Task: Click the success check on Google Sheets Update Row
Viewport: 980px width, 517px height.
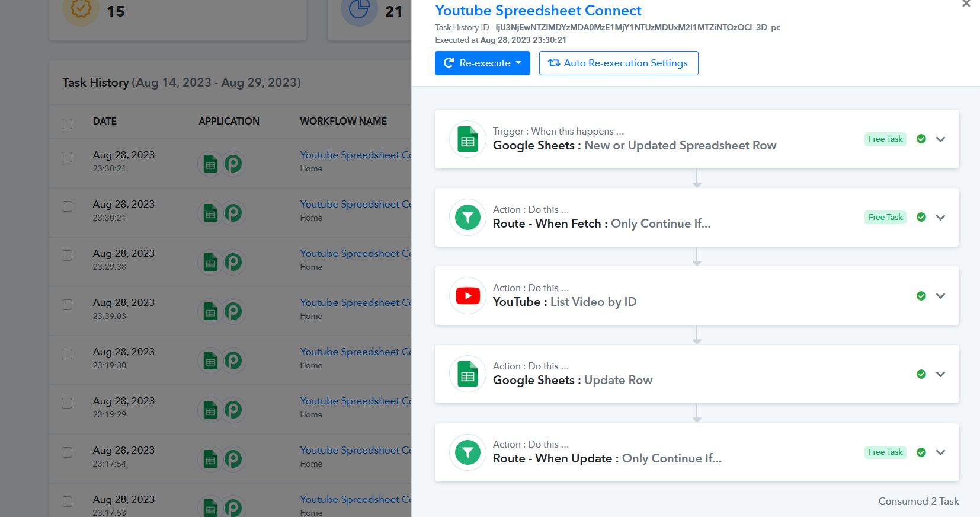Action: point(921,374)
